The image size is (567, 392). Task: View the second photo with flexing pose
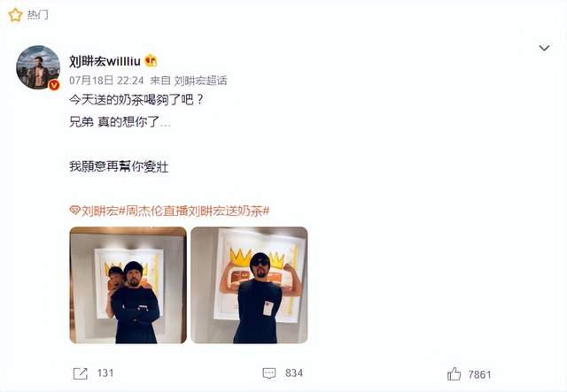249,285
